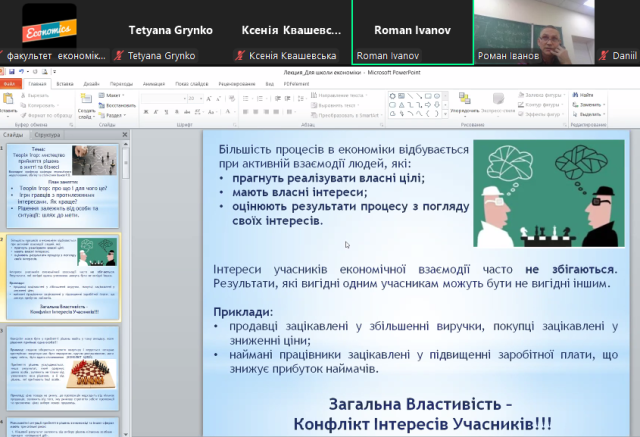Viewport: 640px width, 437px height.
Task: Open the Файл tab
Action: click(10, 84)
